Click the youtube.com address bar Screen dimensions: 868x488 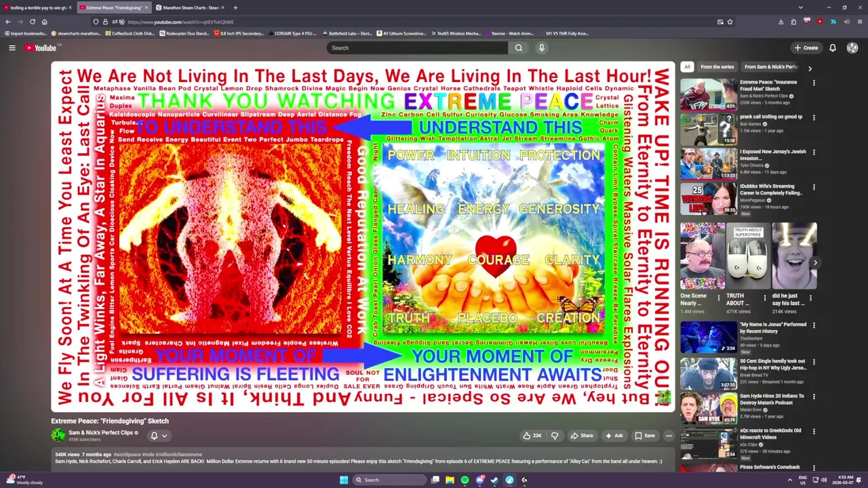pyautogui.click(x=407, y=22)
